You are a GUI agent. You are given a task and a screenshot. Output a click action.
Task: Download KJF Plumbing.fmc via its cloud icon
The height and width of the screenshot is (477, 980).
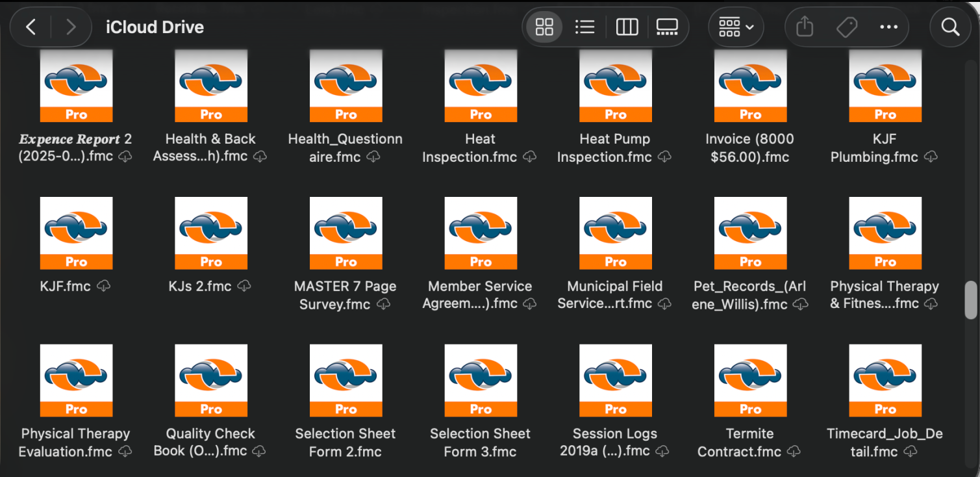(x=931, y=157)
